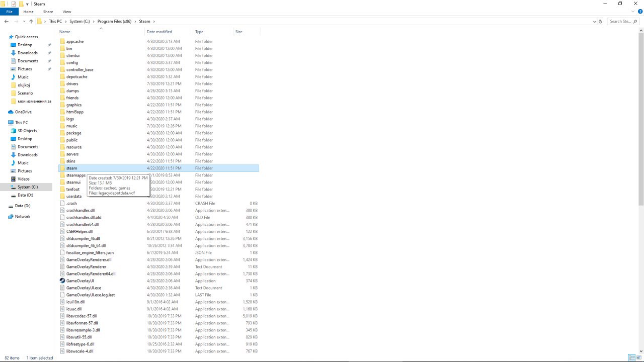
Task: Click the Up one level arrow
Action: [x=31, y=22]
